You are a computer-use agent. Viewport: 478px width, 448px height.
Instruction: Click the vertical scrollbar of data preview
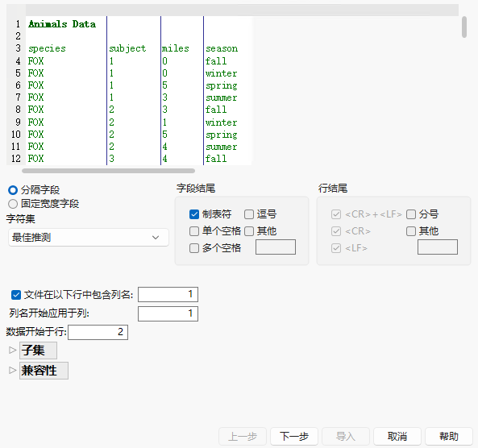click(464, 27)
